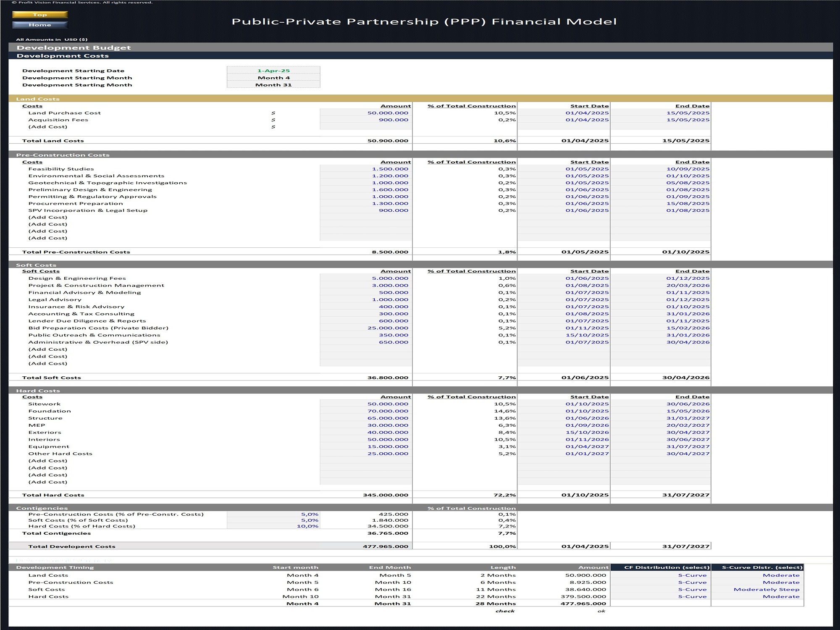Select the Equipment amount 15.000.000
840x630 pixels.
coord(366,447)
